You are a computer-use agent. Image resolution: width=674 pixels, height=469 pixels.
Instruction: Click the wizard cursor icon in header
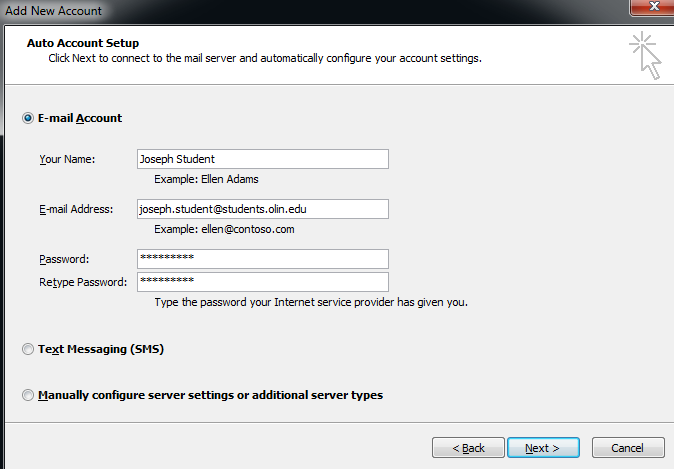pos(646,56)
